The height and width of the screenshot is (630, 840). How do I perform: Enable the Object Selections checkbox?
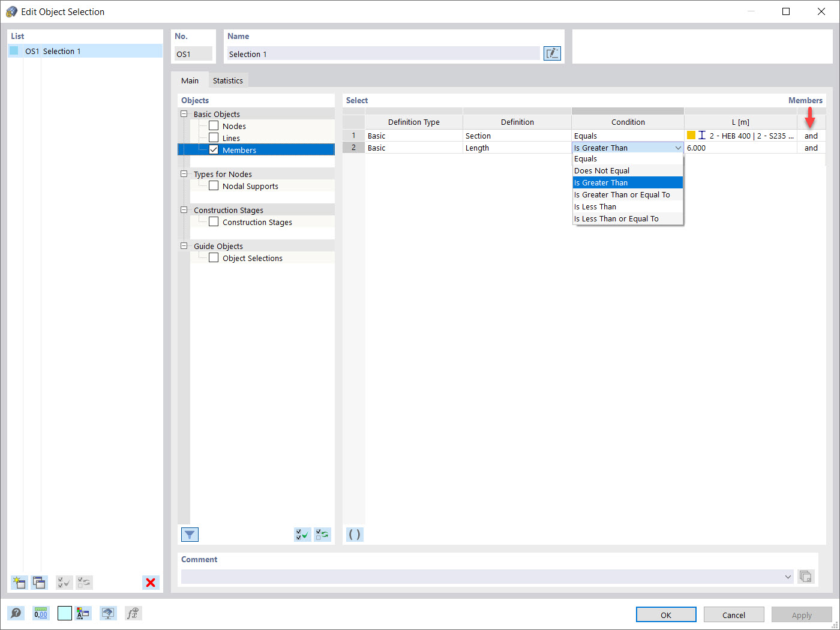tap(214, 257)
